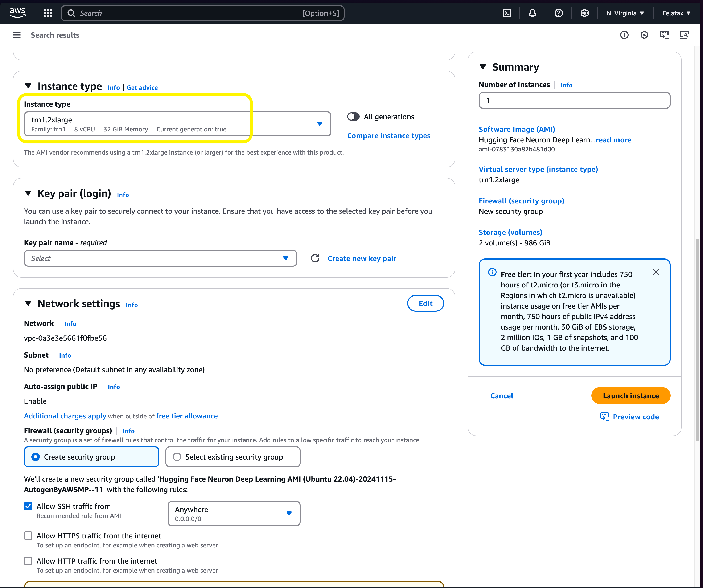703x588 pixels.
Task: Click the Number of instances input field
Action: coord(574,101)
